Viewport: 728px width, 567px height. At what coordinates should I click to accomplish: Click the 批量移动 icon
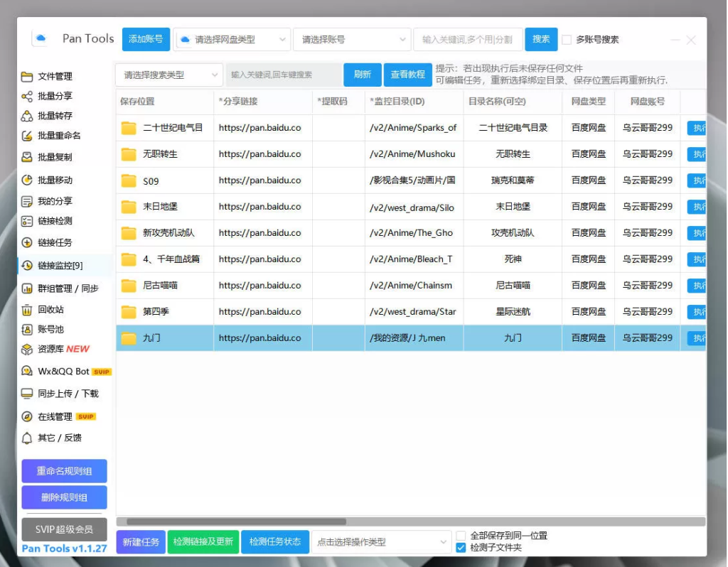27,180
